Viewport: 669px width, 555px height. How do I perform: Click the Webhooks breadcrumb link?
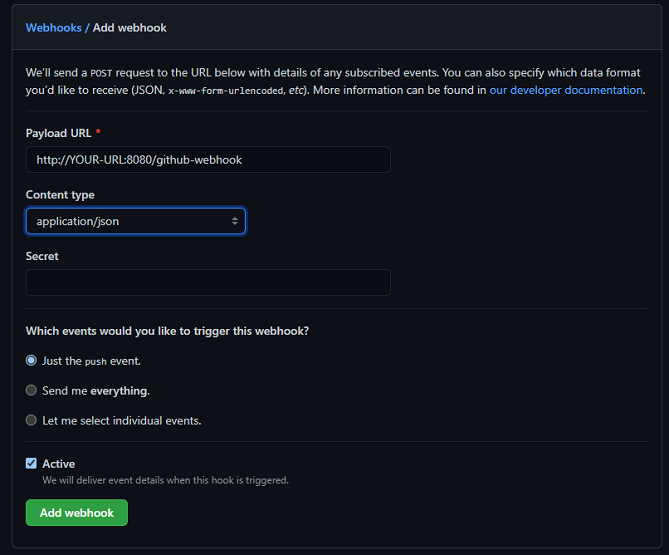click(53, 28)
